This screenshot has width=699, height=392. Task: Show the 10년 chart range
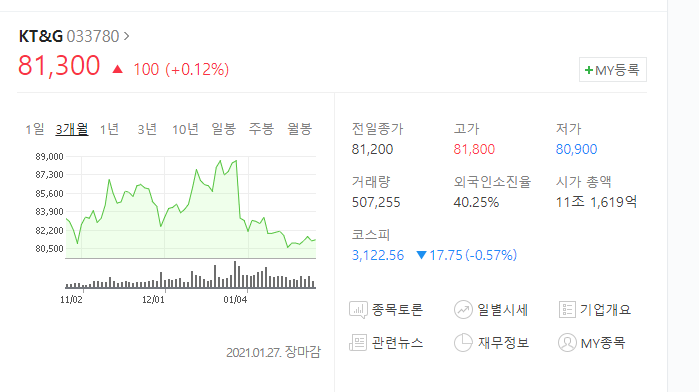pyautogui.click(x=185, y=129)
